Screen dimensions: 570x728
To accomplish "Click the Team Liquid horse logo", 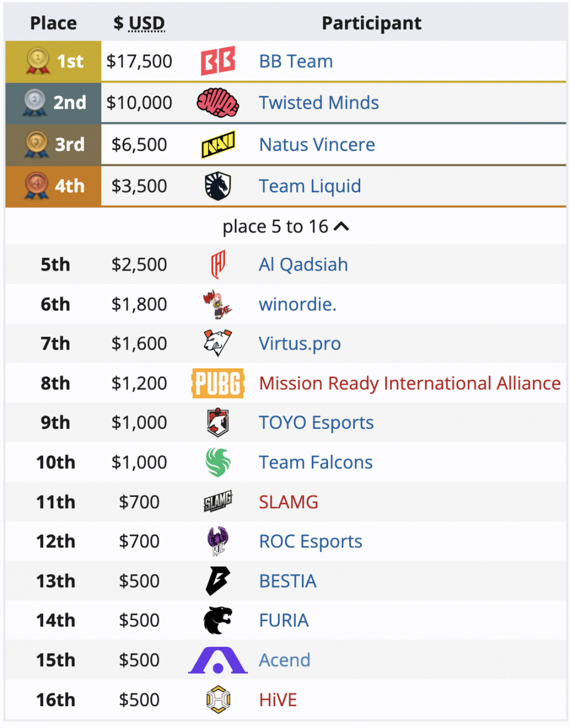I will pyautogui.click(x=218, y=186).
